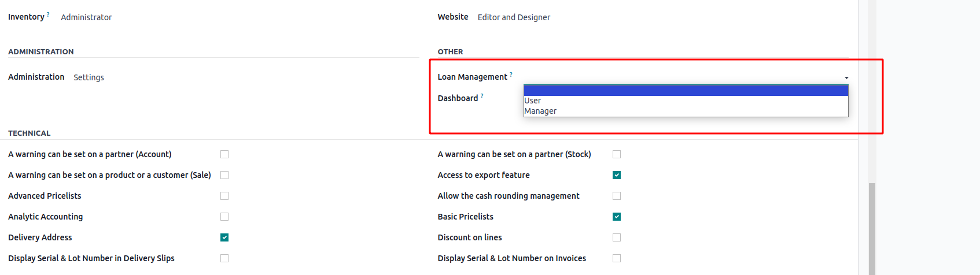Open the Inventory Administrator selection field
The height and width of the screenshot is (275, 980).
coord(87,17)
